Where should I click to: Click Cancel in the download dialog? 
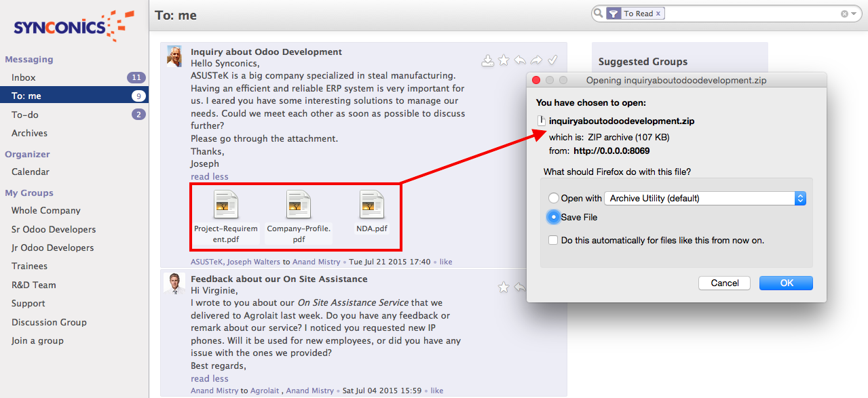[x=724, y=283]
